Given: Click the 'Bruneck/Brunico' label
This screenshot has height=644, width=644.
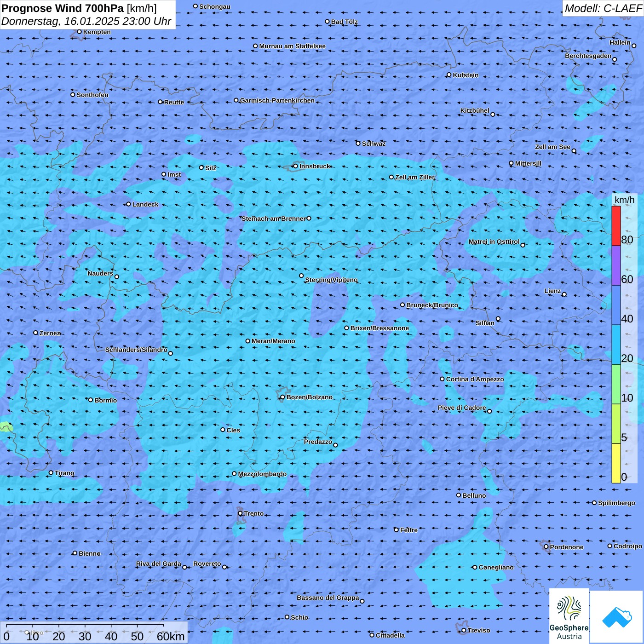Looking at the screenshot, I should (432, 305).
